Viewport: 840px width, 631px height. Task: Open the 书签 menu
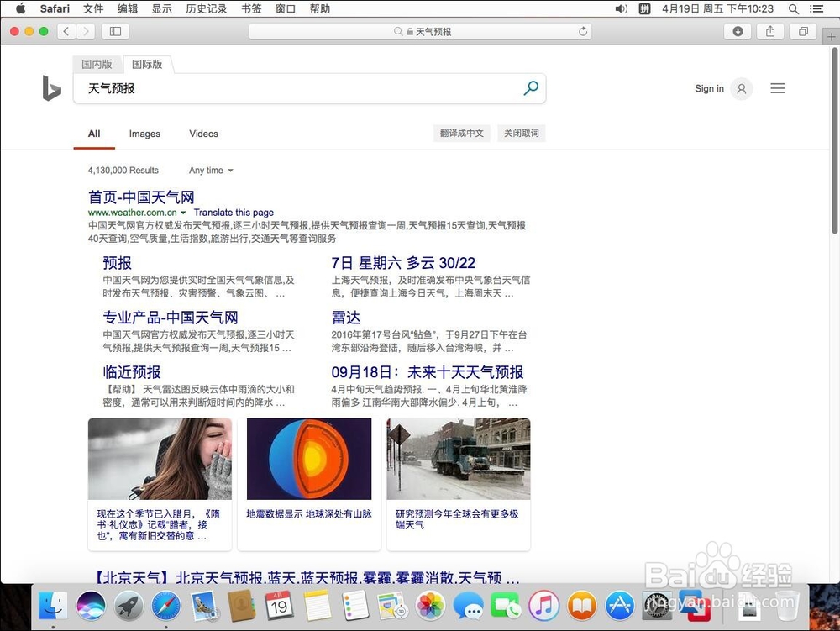(251, 8)
